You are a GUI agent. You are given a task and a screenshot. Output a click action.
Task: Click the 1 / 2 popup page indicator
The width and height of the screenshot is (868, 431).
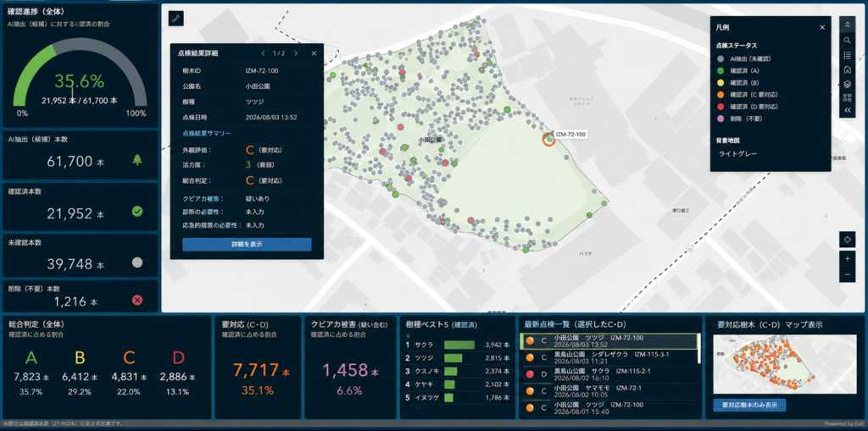click(279, 53)
